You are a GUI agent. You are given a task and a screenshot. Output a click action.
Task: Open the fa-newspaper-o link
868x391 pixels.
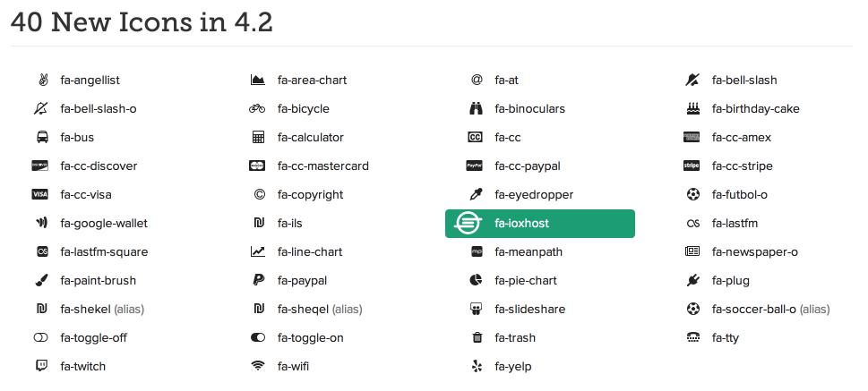coord(755,252)
